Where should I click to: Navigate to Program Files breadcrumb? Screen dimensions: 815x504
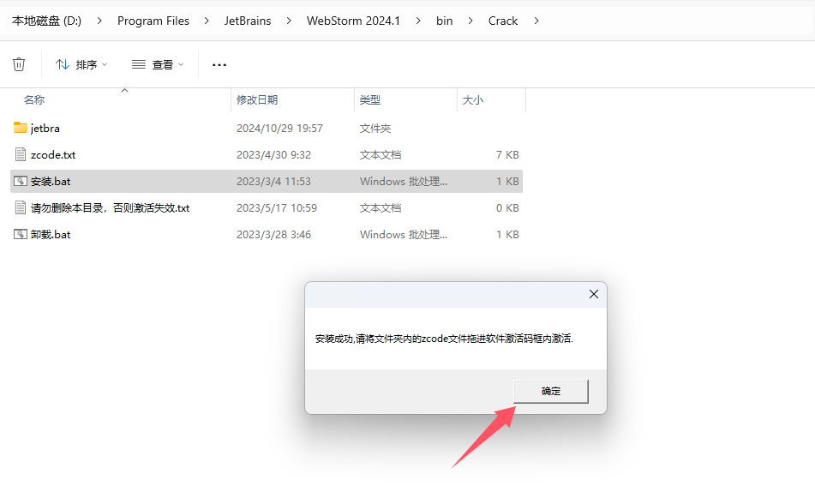tap(153, 21)
